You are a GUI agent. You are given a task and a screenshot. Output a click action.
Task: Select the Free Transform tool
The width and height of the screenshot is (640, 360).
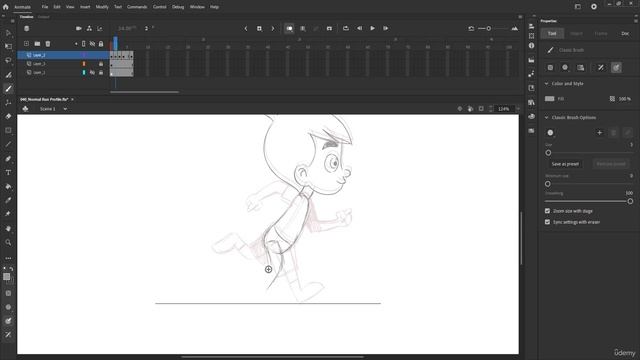coord(8,47)
